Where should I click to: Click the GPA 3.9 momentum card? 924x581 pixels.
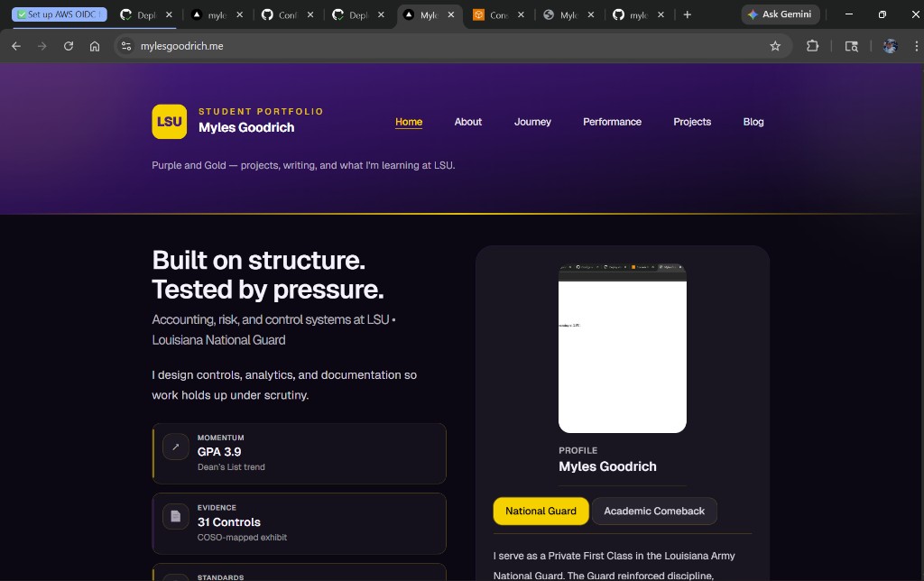[x=299, y=454]
